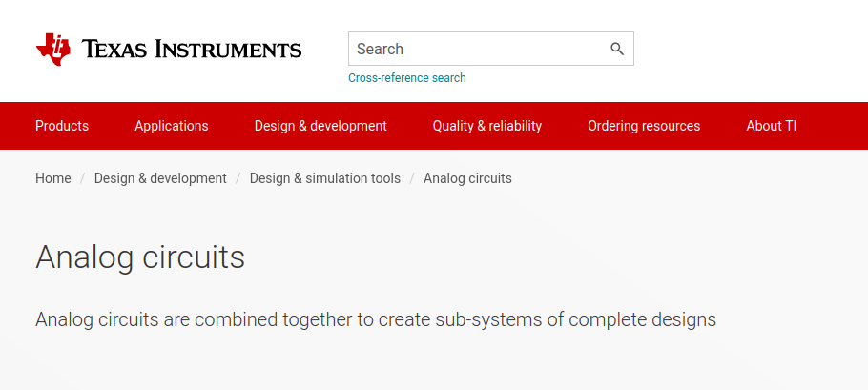Focus the Search input field
Image resolution: width=868 pixels, height=390 pixels.
tap(490, 49)
